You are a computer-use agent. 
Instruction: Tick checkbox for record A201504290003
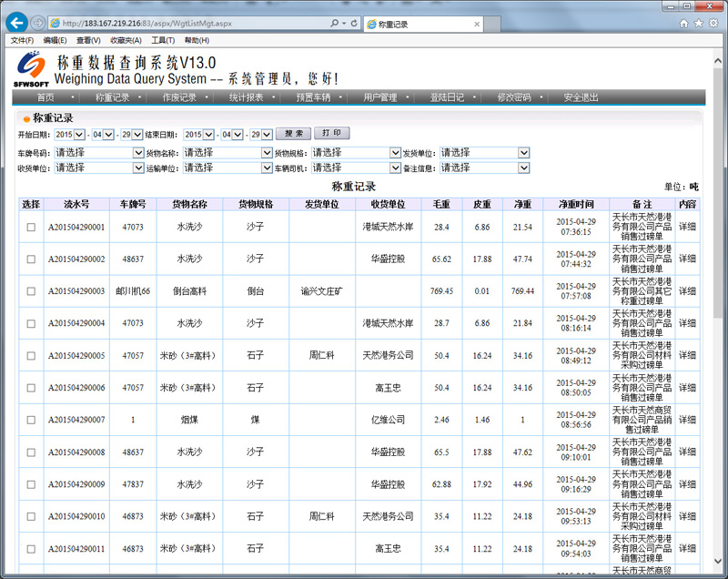(x=31, y=291)
